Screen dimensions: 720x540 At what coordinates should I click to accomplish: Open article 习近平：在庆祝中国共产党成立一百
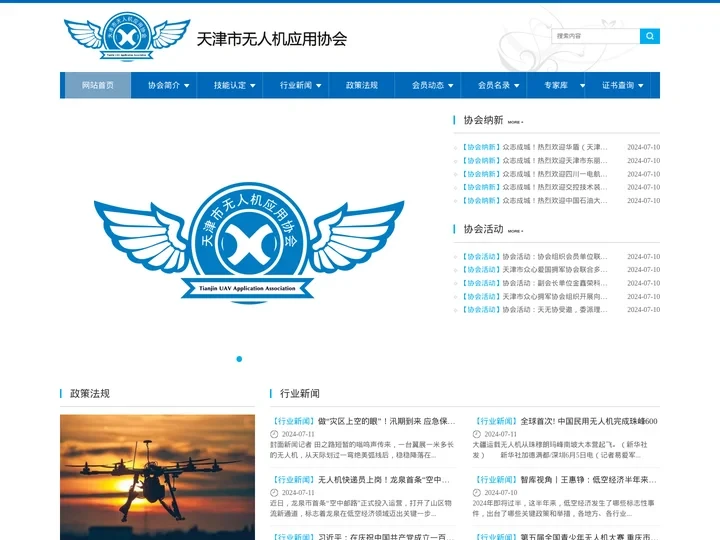click(x=386, y=536)
